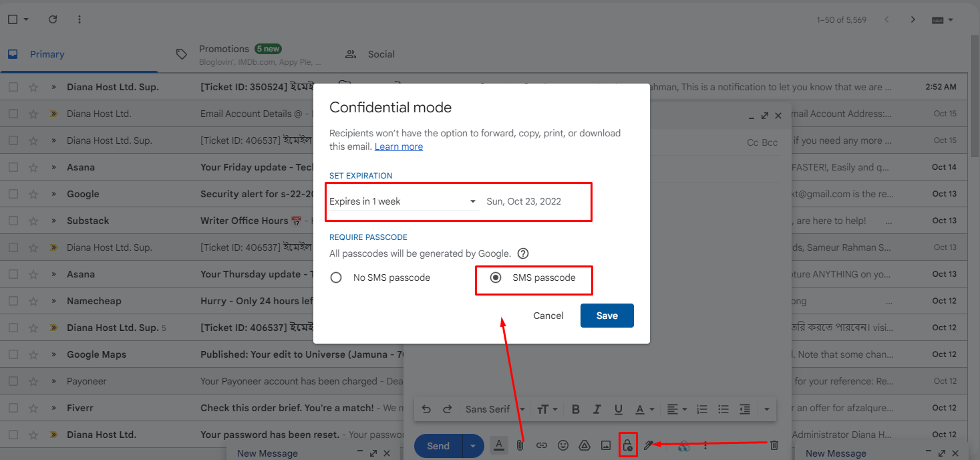Click the Google Drive insert icon
980x460 pixels.
[x=584, y=445]
